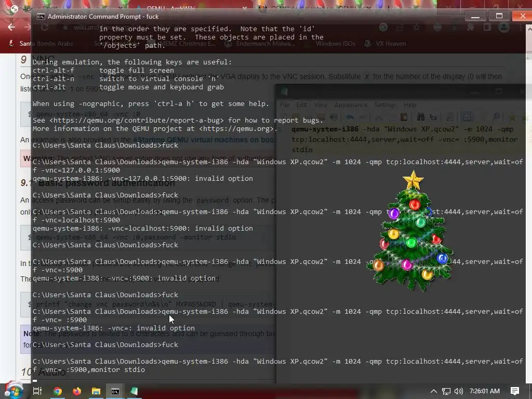Image resolution: width=532 pixels, height=399 pixels.
Task: Open the Settings menu in the text editor
Action: [385, 105]
